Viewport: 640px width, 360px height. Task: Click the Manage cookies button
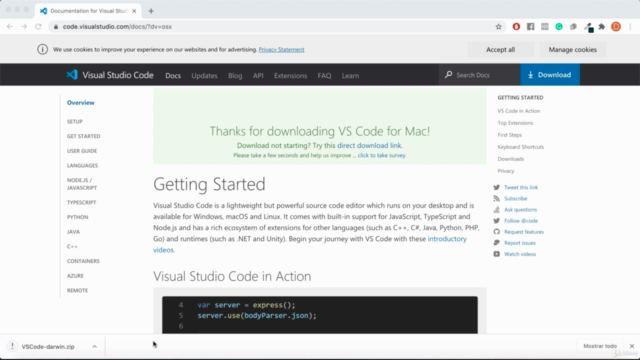[x=573, y=49]
